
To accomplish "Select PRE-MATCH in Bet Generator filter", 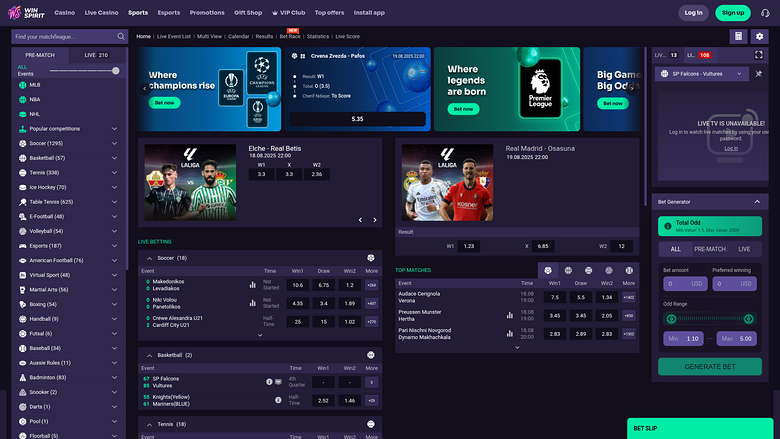I will [710, 249].
